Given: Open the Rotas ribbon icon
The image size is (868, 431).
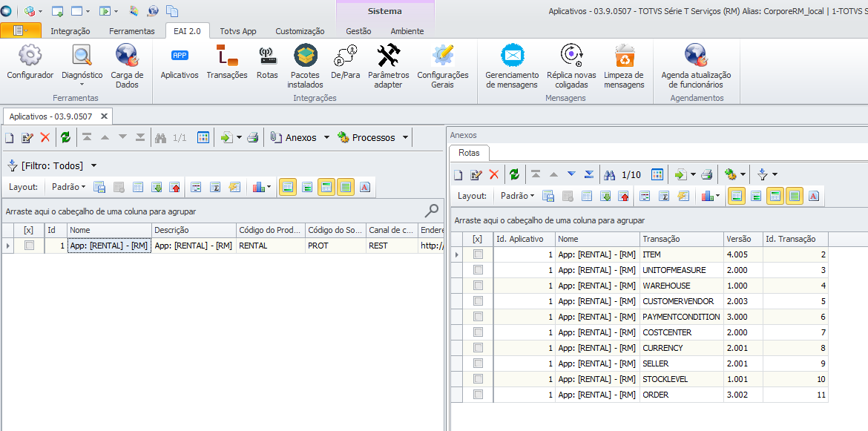Looking at the screenshot, I should pos(267,62).
